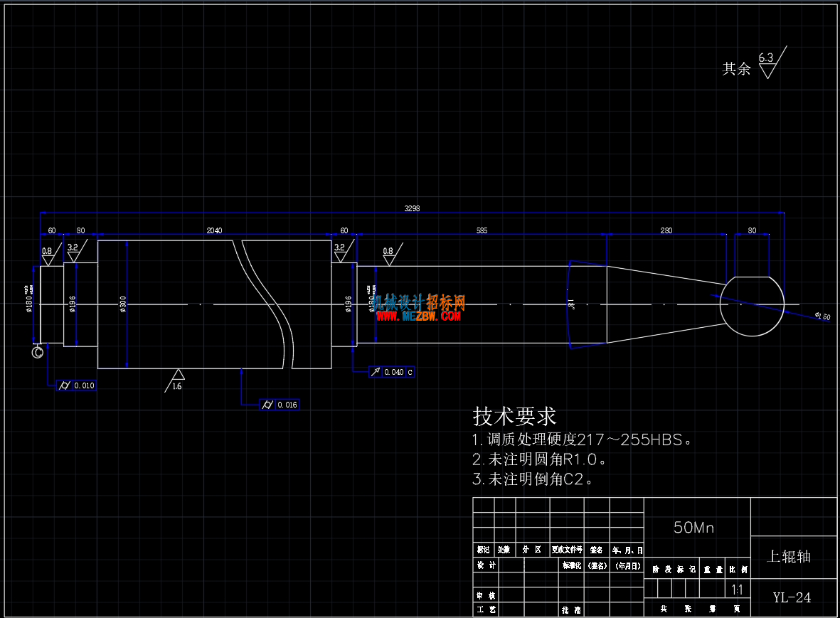840x618 pixels.
Task: Click the datum C circle marker
Action: coord(38,352)
